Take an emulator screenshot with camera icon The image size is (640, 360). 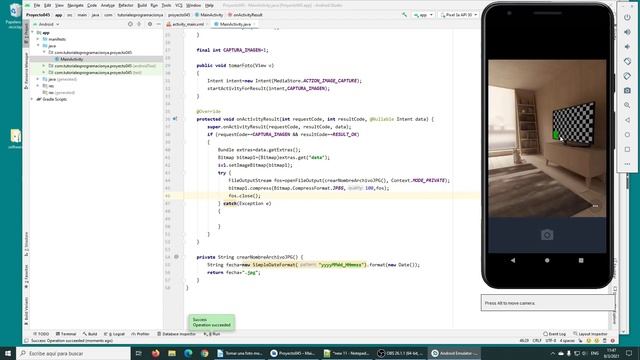click(x=627, y=91)
